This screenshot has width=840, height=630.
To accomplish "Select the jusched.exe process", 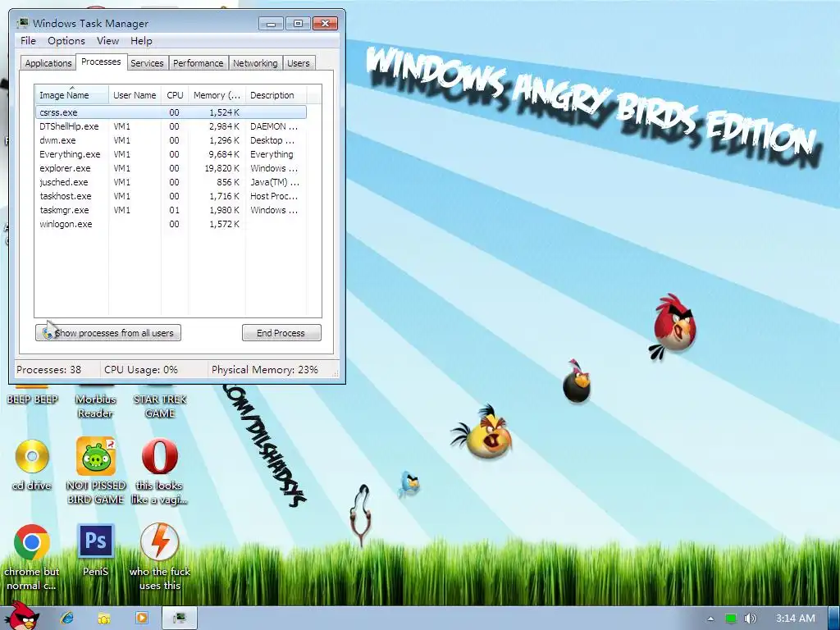I will 171,182.
